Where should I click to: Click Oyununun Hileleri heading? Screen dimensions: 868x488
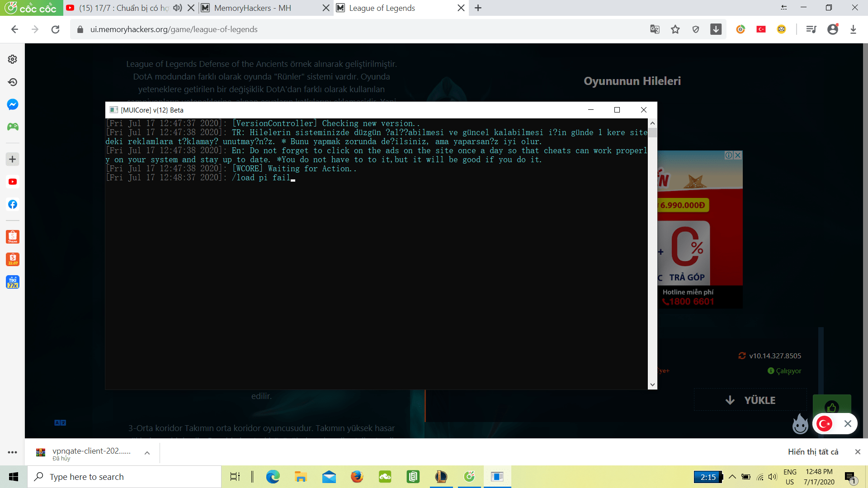[x=632, y=81]
